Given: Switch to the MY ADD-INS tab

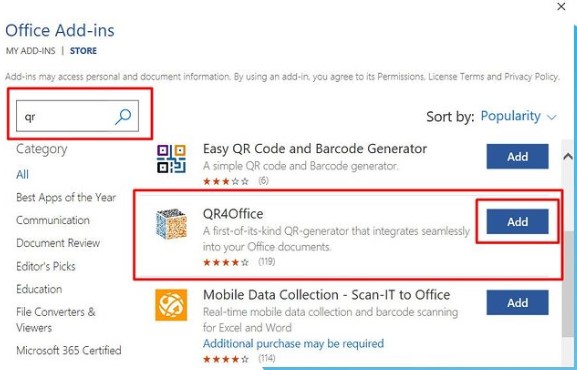Looking at the screenshot, I should point(31,51).
